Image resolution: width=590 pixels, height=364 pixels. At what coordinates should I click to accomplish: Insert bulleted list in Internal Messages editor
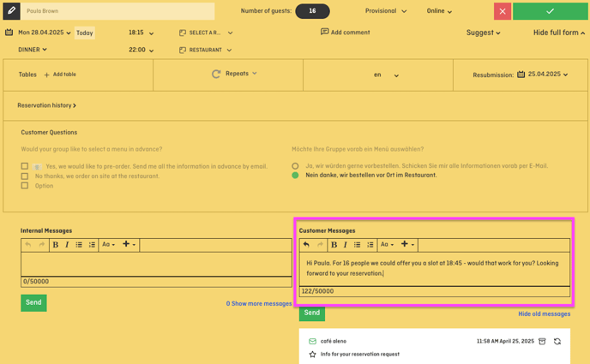[79, 245]
